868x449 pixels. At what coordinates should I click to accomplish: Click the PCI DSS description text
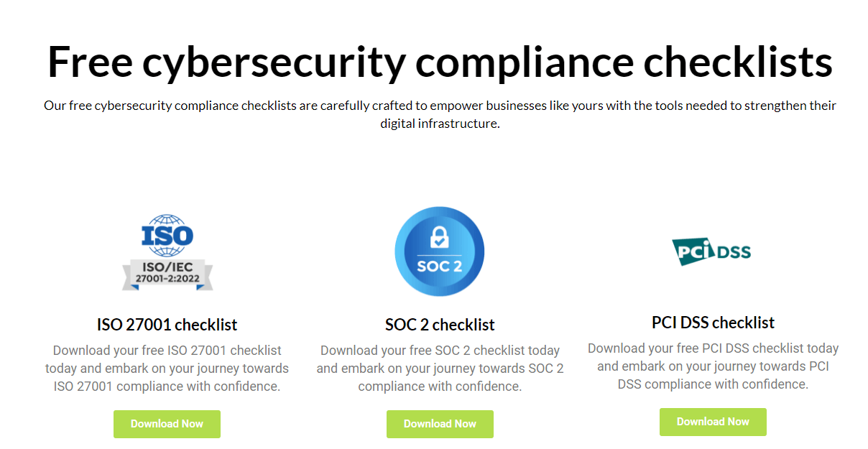[x=713, y=366]
